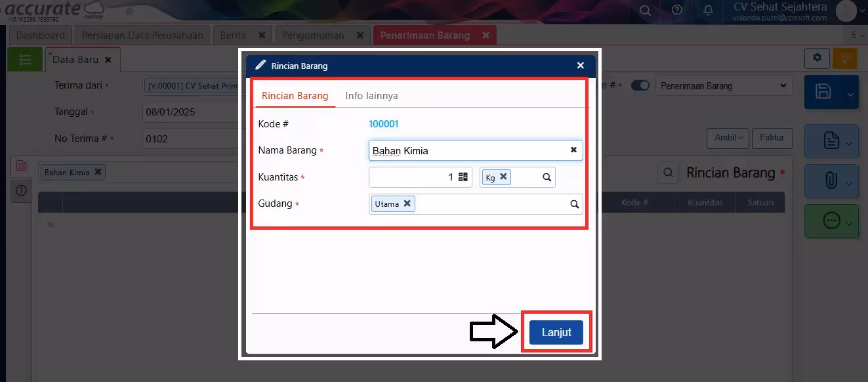Click the Accurate online logo

[x=55, y=11]
